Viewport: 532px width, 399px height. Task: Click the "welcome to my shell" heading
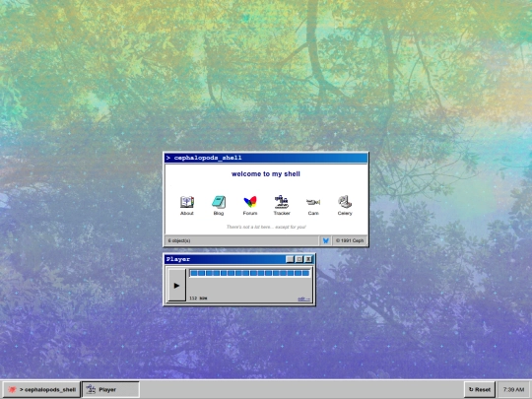(266, 174)
